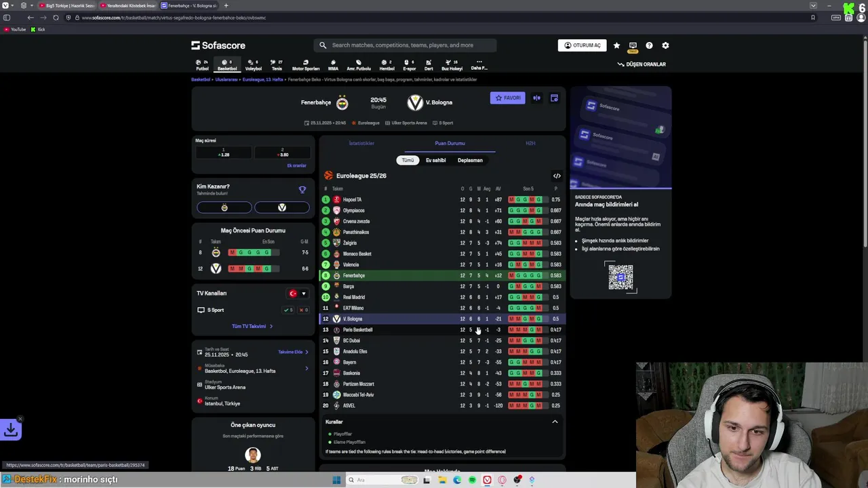Click home odds 1.28 box
Screen dimensions: 868x488
point(224,152)
